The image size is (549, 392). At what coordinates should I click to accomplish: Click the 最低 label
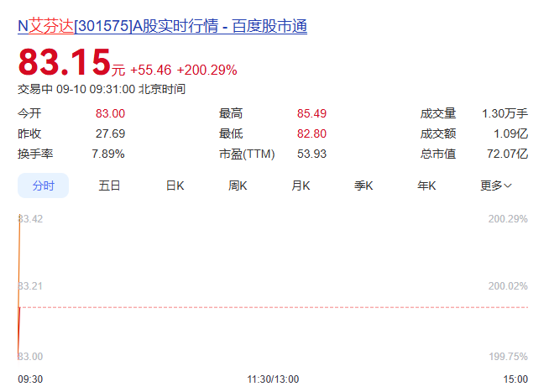tap(231, 133)
